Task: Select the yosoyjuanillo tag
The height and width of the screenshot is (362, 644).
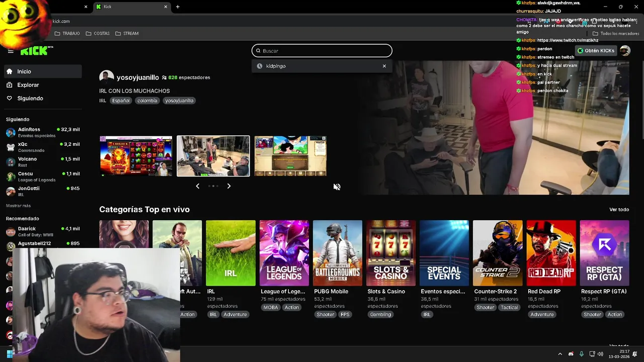Action: (x=179, y=101)
